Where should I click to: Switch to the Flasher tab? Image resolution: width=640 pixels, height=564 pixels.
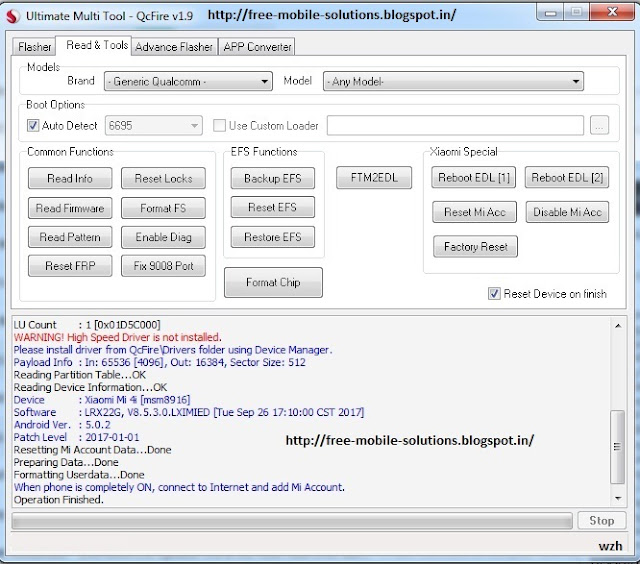[35, 47]
